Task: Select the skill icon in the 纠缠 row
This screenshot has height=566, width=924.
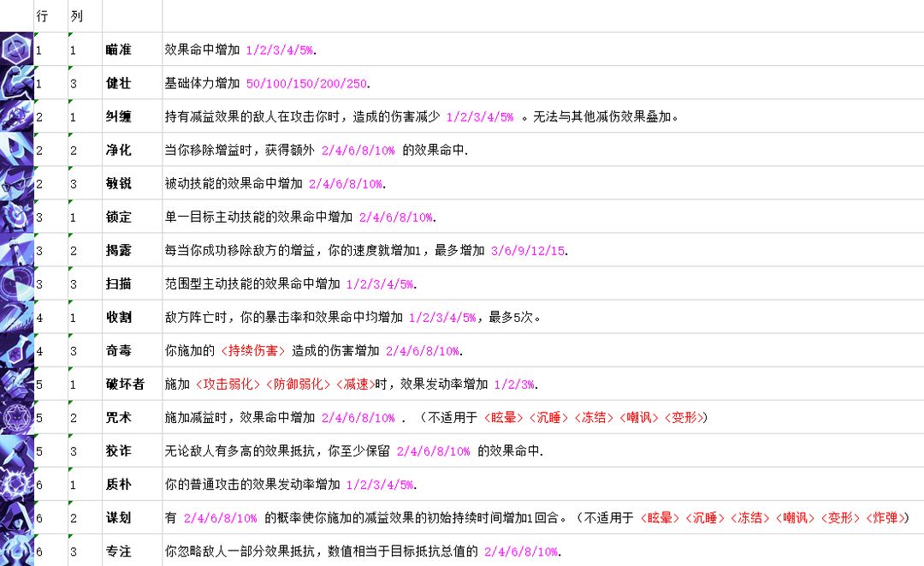Action: click(16, 116)
